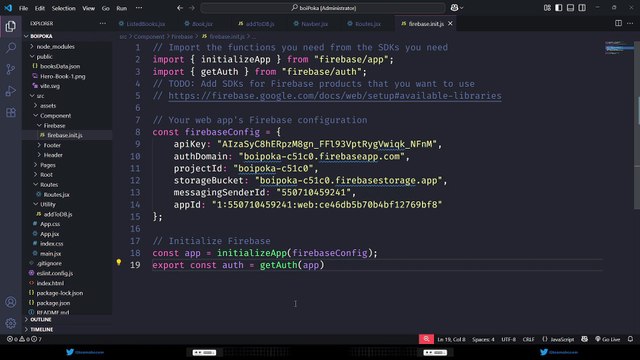Expand the Header folder
Screen dimensions: 640x360
tap(53, 155)
